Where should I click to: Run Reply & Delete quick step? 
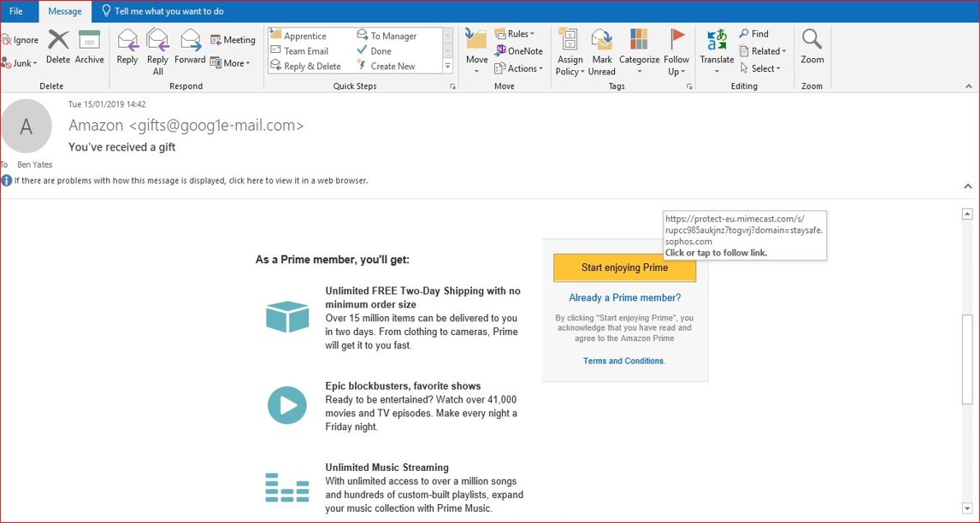(x=305, y=67)
